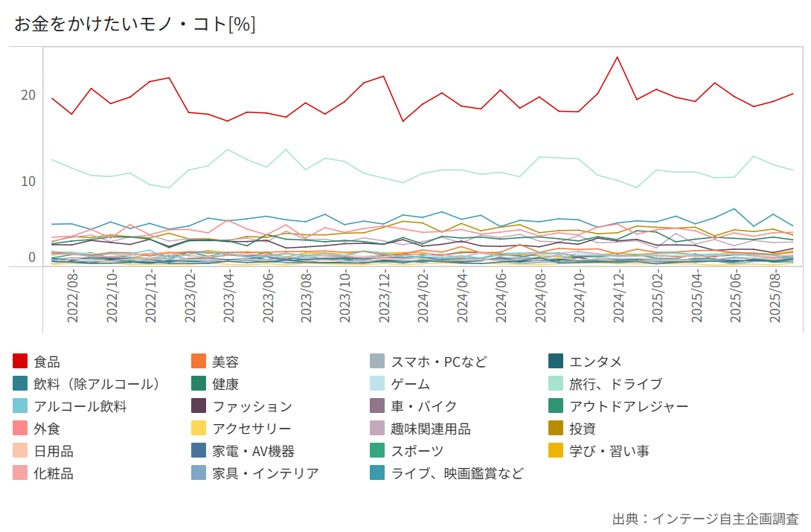Toggle the 美容 legend swatch
Viewport: 811px width, 532px height.
[199, 362]
